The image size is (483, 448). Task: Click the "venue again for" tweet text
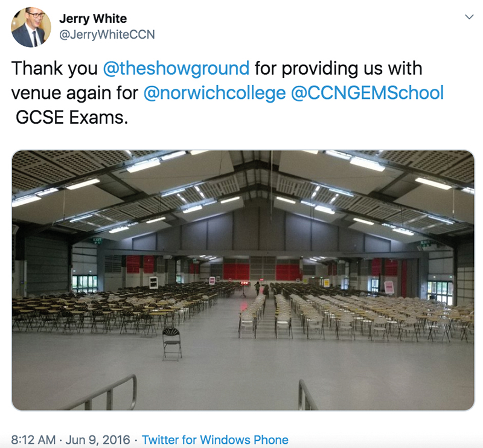pos(74,93)
